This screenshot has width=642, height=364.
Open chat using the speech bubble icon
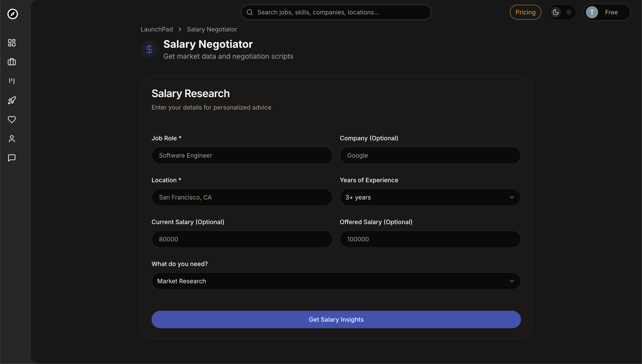coord(12,158)
